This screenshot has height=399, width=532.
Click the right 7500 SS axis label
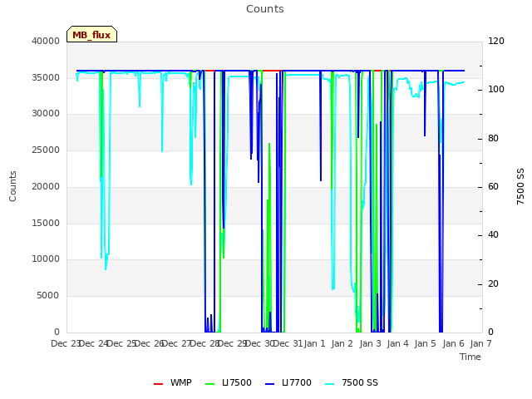coord(520,186)
